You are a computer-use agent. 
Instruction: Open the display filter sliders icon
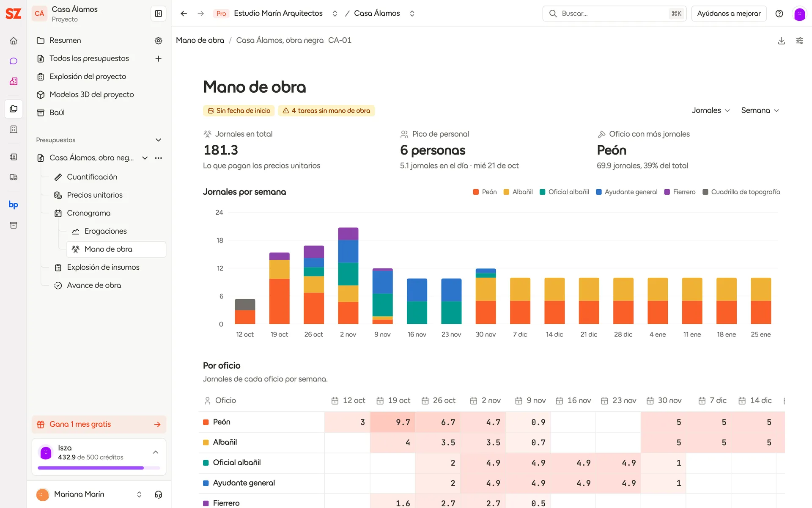[x=800, y=41]
